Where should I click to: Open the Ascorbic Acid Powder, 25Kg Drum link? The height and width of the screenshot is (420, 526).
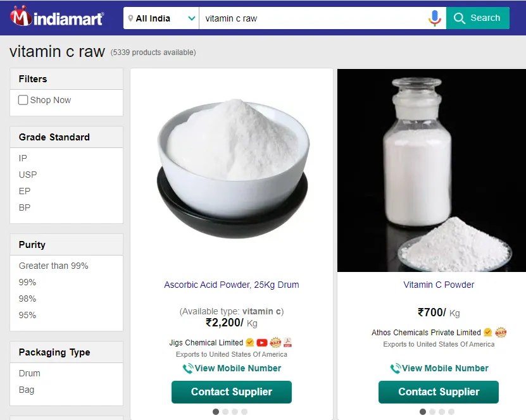[x=232, y=285]
